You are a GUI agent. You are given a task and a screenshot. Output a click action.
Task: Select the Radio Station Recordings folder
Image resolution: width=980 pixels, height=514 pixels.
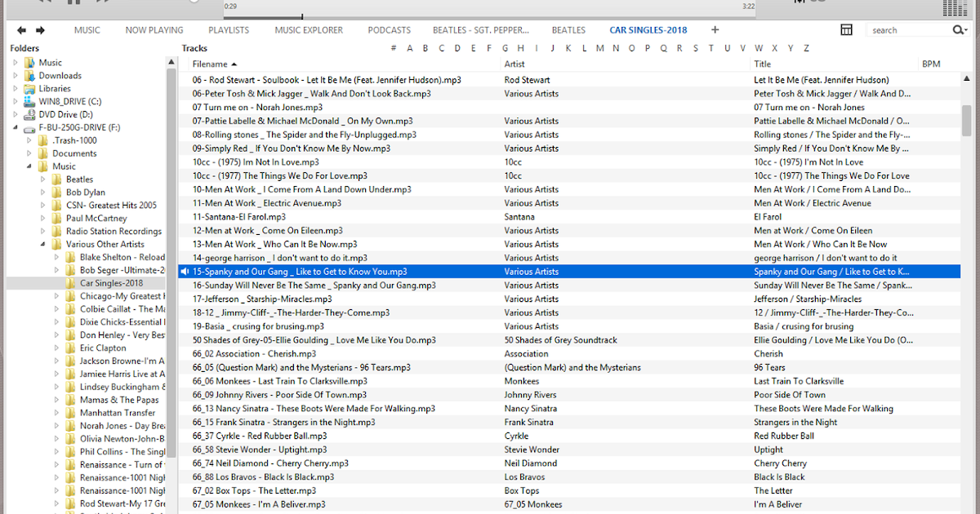point(114,231)
